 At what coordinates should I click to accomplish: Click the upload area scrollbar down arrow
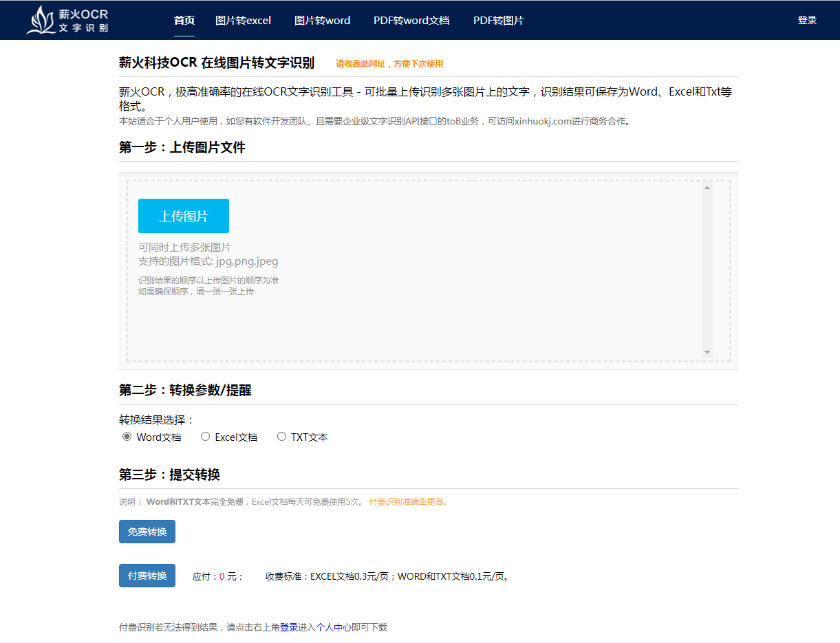pos(707,352)
